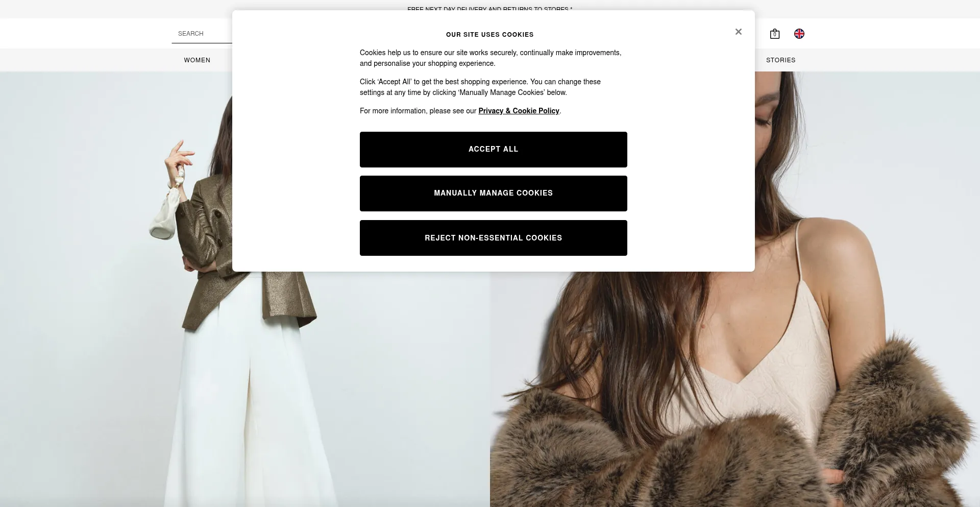Open the WOMEN navigation menu
Viewport: 980px width, 507px height.
coord(197,60)
